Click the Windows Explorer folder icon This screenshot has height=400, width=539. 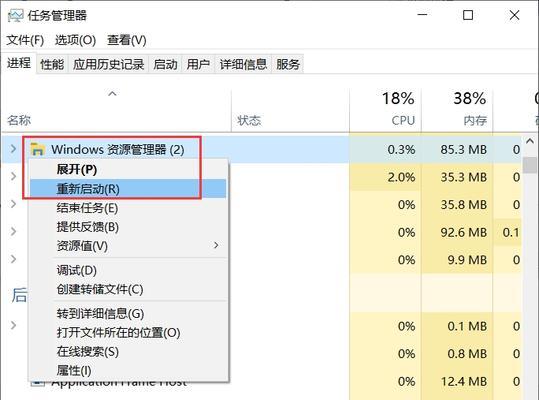(x=37, y=149)
